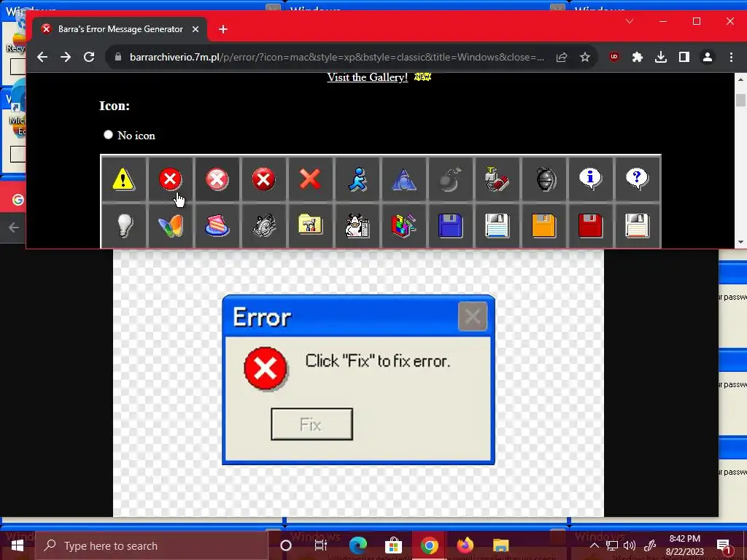The image size is (747, 560).
Task: Open File Explorer from taskbar
Action: [x=500, y=545]
